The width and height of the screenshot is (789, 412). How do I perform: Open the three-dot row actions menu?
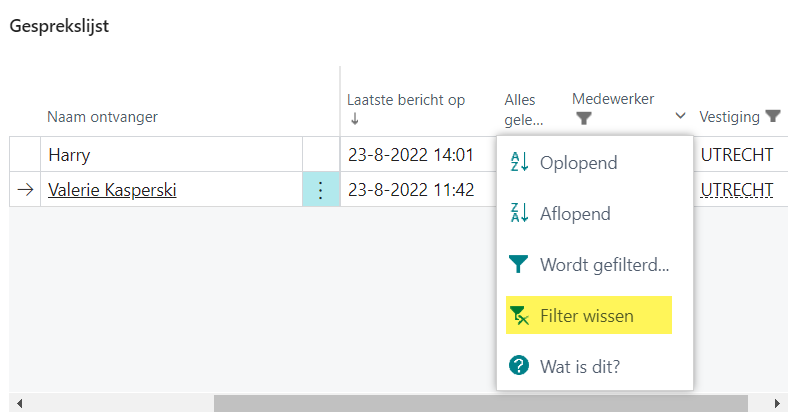[x=321, y=190]
